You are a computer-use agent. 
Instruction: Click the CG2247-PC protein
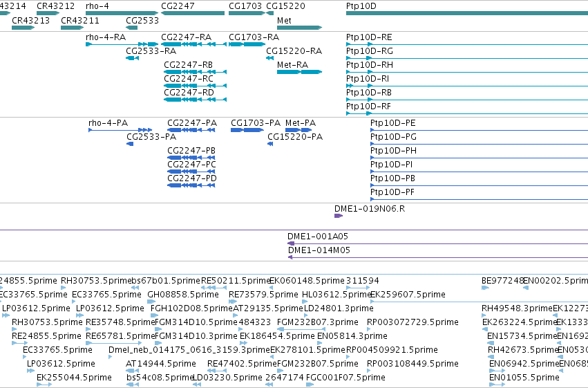tap(191, 172)
